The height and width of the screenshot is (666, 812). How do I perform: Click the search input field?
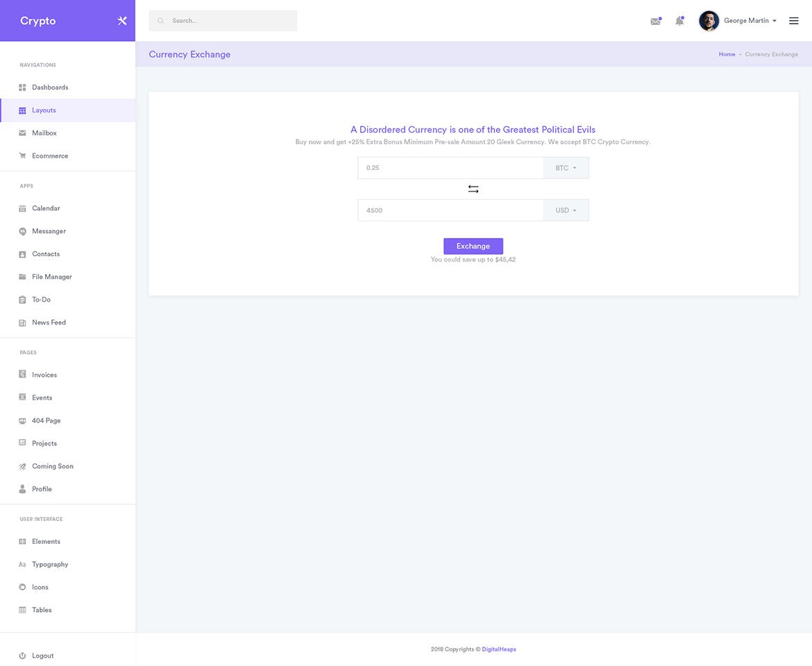point(222,20)
